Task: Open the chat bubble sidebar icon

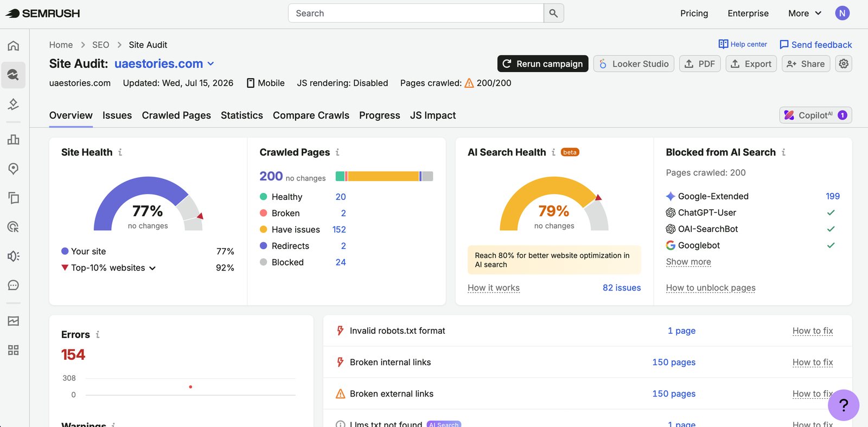Action: [14, 285]
